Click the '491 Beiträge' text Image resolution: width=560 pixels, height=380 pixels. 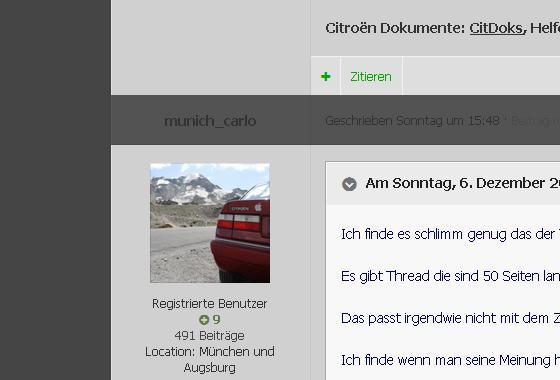[210, 336]
